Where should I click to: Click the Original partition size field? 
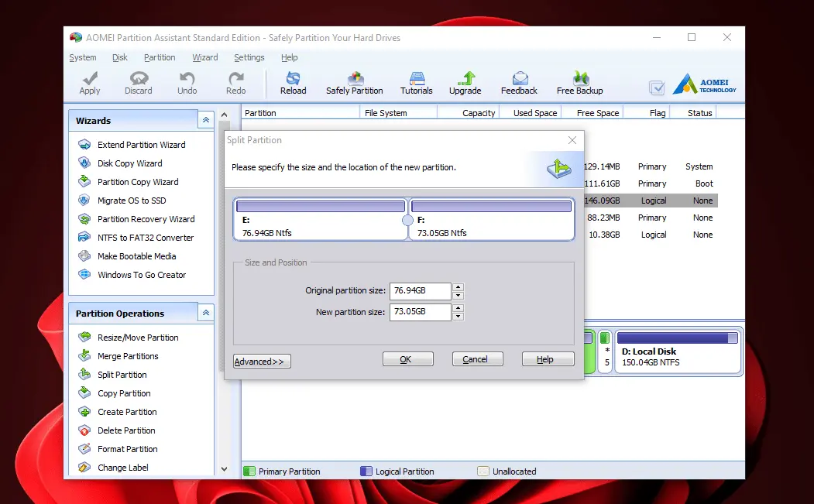pos(420,291)
